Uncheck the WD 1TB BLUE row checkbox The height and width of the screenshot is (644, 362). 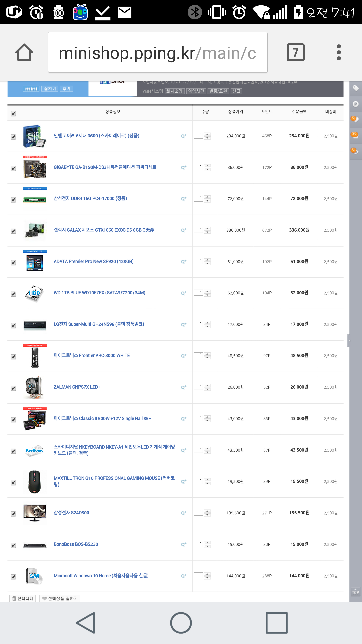point(13,294)
